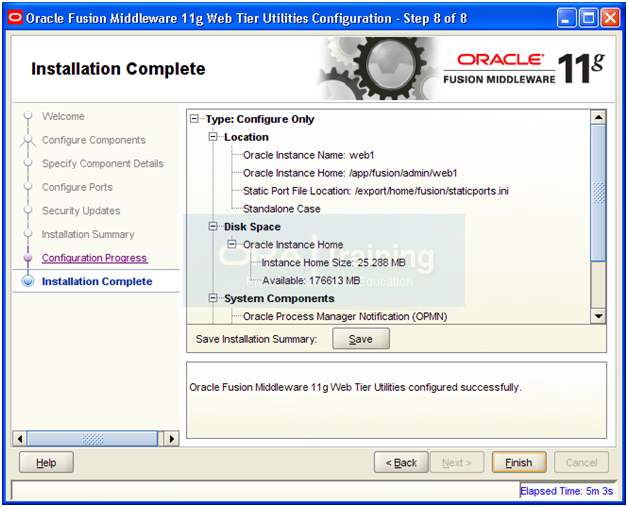Click the sidebar scroll right arrow

click(172, 439)
